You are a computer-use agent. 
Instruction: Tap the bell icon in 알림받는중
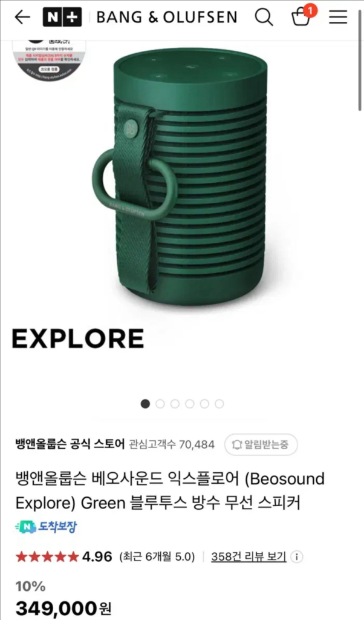point(236,444)
